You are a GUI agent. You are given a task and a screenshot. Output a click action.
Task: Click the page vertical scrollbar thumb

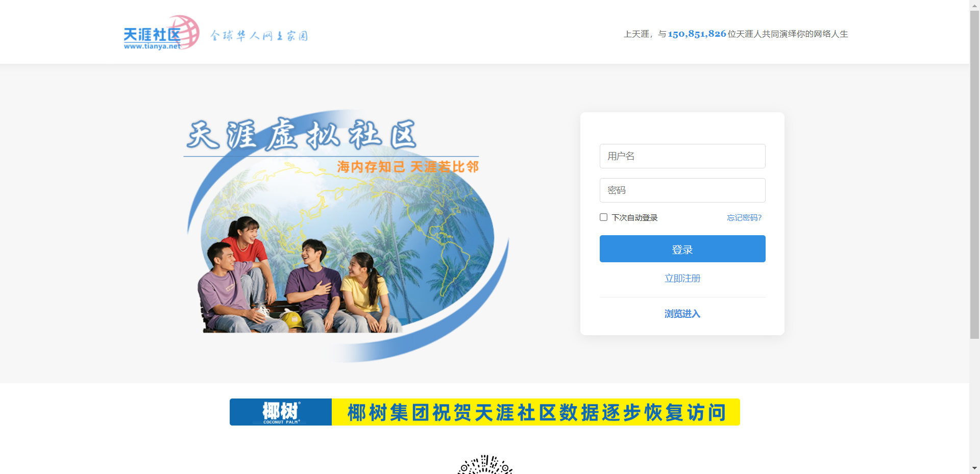point(974,174)
